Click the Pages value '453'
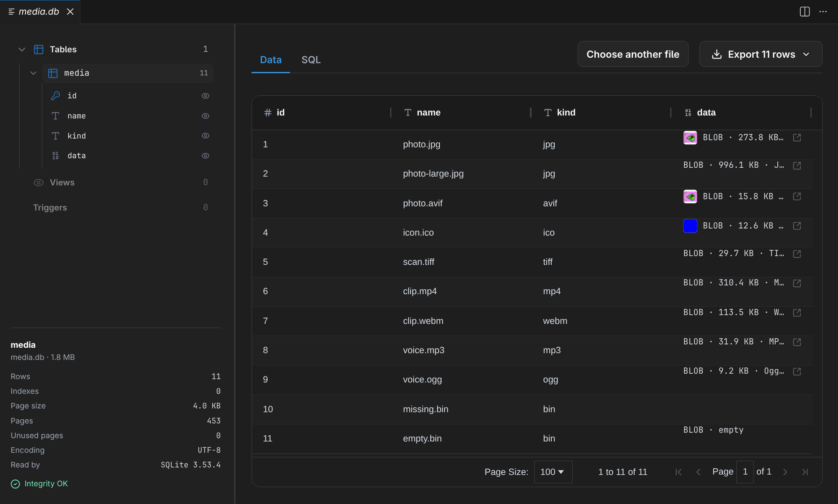This screenshot has height=504, width=838. [214, 421]
